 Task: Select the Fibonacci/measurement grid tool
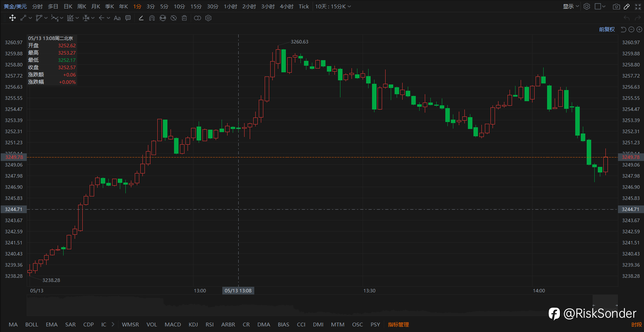point(70,18)
